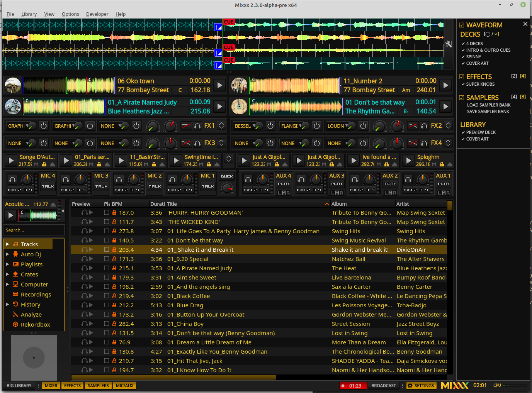Toggle AUX 1 headphone icon
The image size is (532, 393).
pyautogui.click(x=408, y=180)
